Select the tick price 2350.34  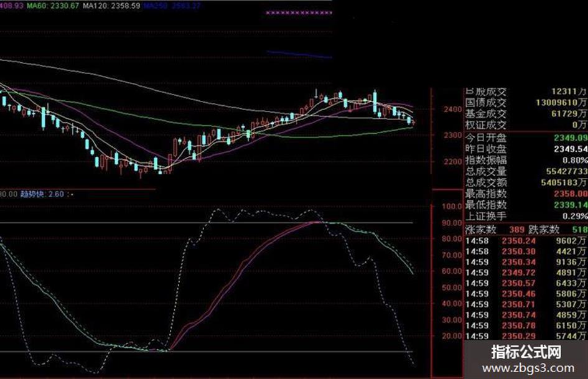tap(519, 262)
